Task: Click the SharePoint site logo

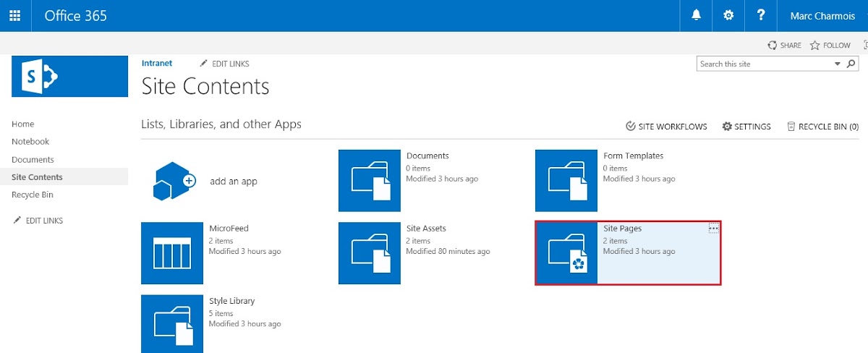Action: [x=69, y=76]
